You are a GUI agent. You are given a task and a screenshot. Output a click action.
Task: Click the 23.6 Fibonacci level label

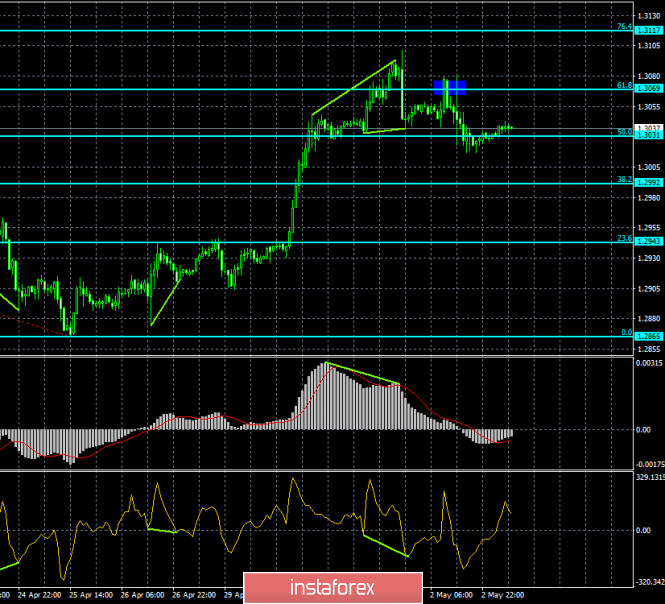(623, 238)
